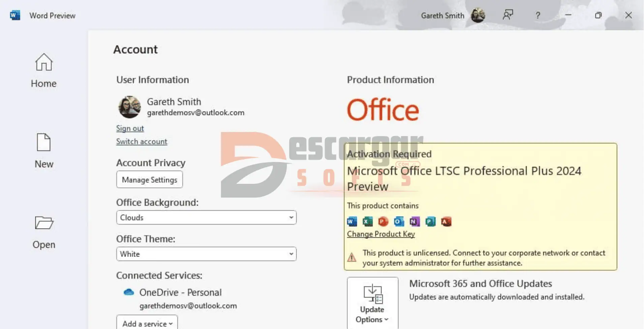The height and width of the screenshot is (329, 644).
Task: Close the Word Preview window
Action: (x=628, y=15)
